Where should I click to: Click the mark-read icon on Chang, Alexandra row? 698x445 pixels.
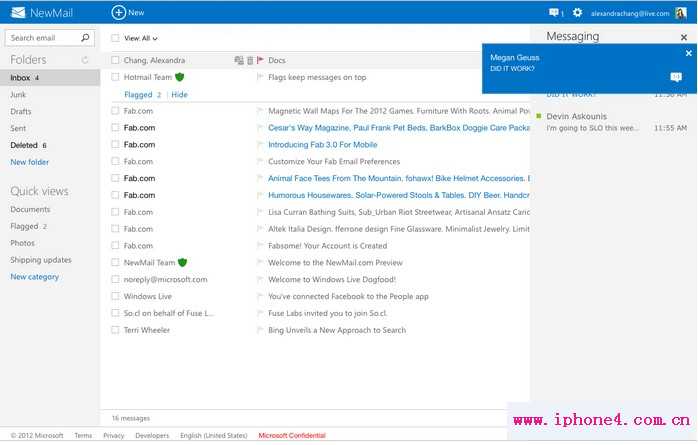click(239, 60)
